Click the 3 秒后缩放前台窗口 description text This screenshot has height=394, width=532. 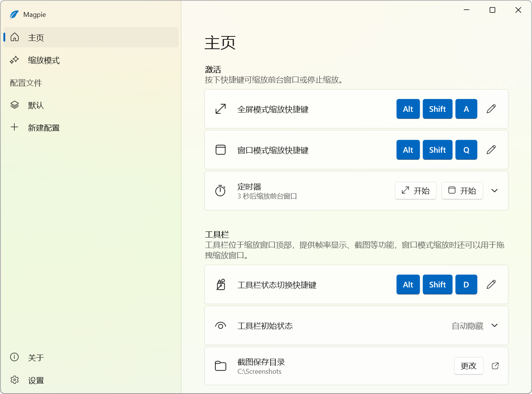coord(267,196)
